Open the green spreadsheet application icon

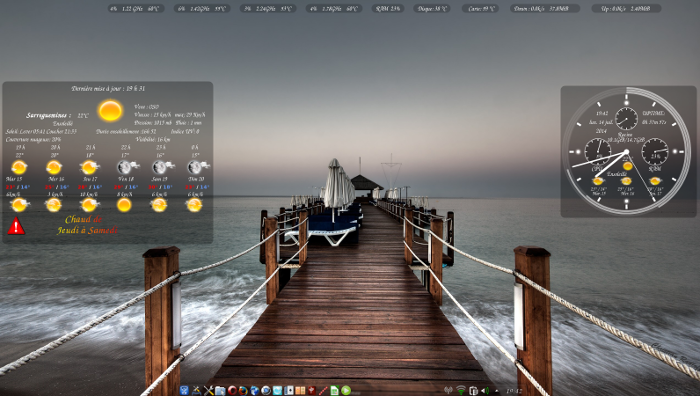334,391
